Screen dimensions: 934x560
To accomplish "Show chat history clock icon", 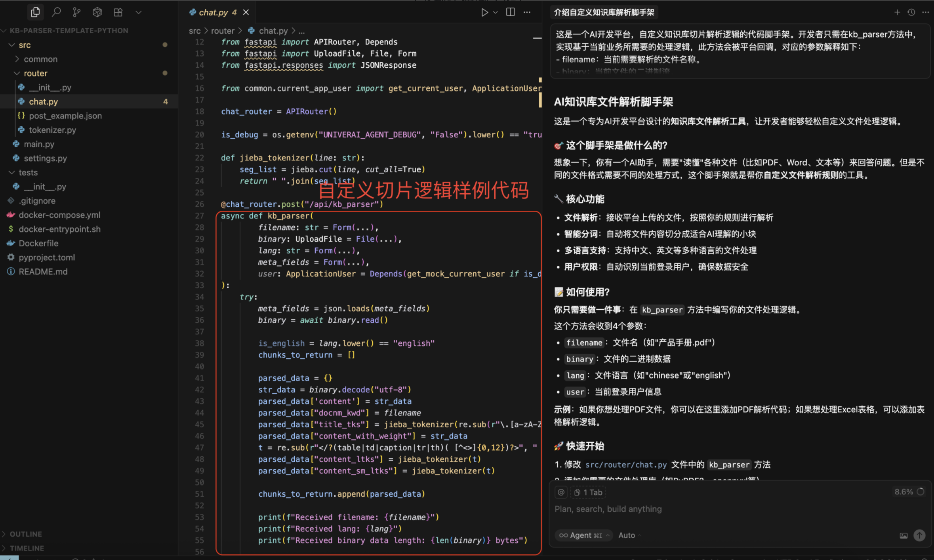I will click(x=911, y=12).
